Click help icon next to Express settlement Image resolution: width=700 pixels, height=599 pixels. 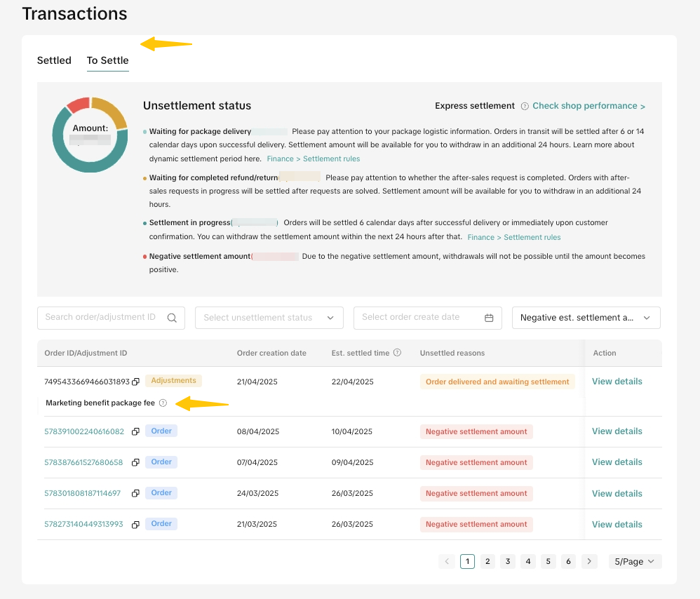[x=524, y=107]
